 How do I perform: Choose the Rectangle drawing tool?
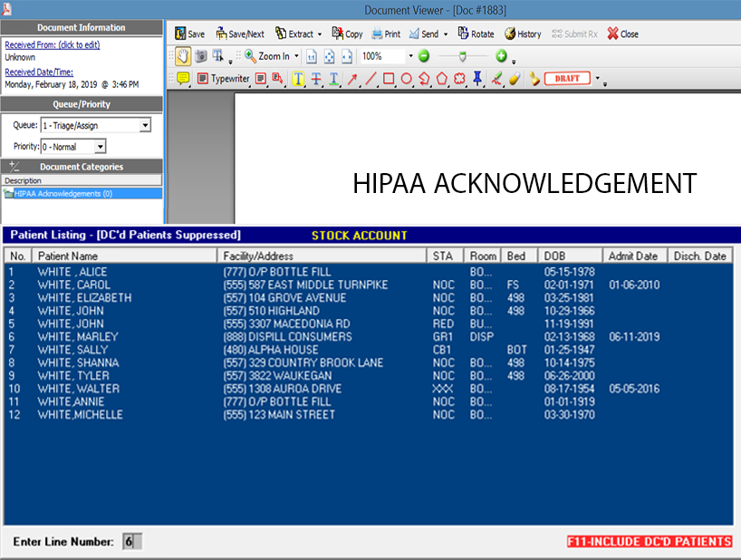coord(389,79)
